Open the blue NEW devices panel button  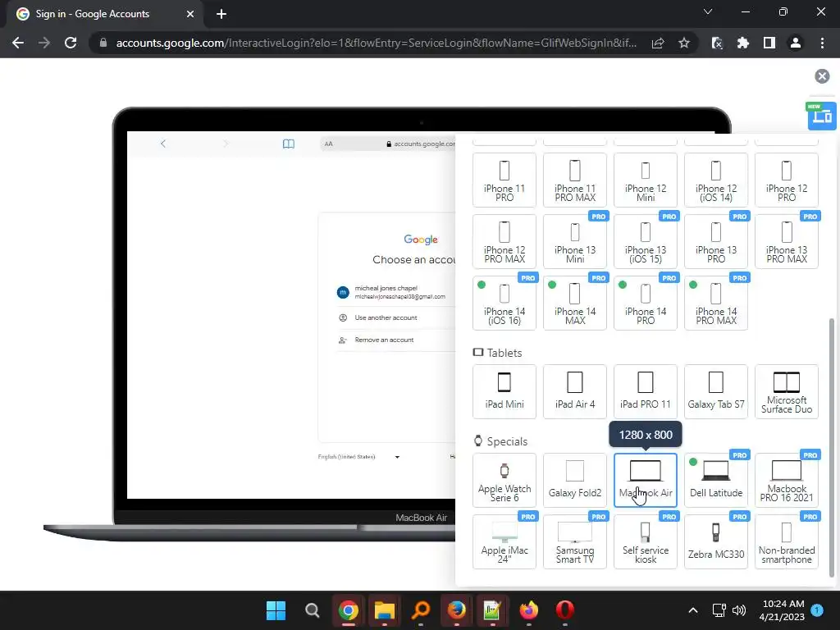pos(822,116)
